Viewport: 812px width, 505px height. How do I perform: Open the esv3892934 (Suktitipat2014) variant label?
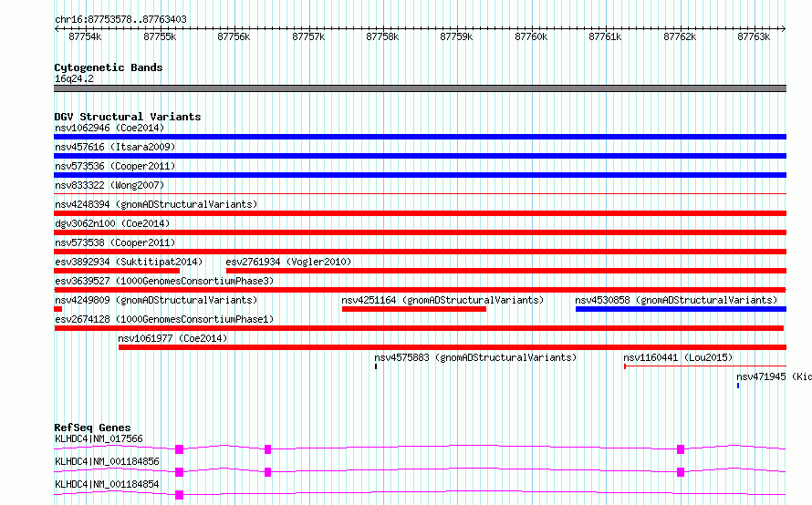click(129, 262)
